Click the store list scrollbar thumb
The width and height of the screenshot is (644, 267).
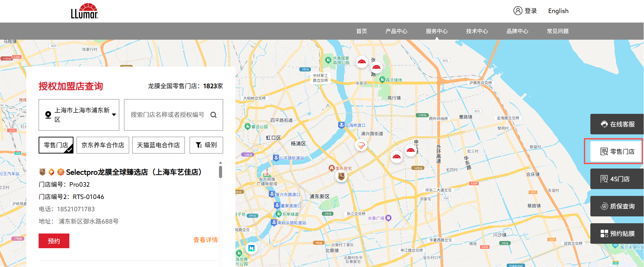[x=221, y=172]
